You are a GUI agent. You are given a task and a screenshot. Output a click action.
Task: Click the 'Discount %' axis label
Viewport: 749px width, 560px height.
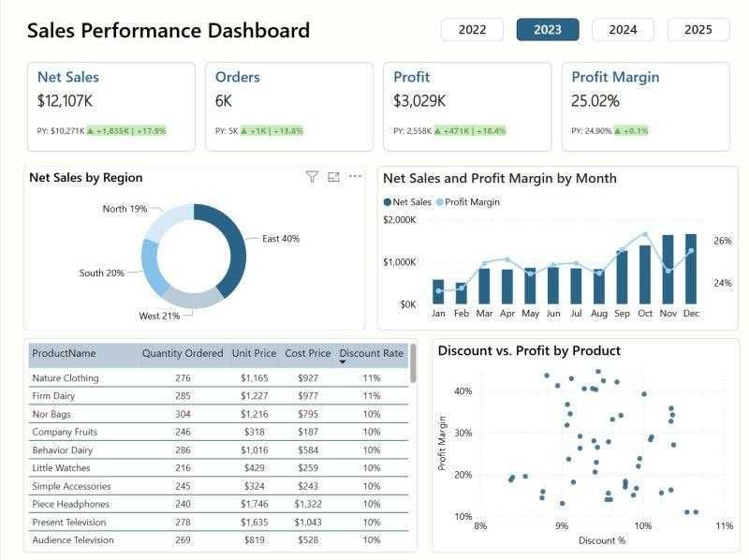(602, 540)
